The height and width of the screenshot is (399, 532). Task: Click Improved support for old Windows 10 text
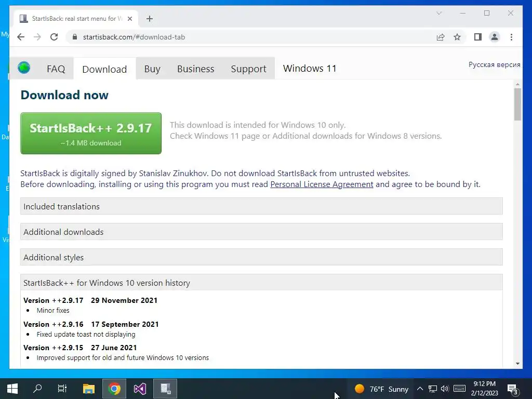tap(123, 357)
